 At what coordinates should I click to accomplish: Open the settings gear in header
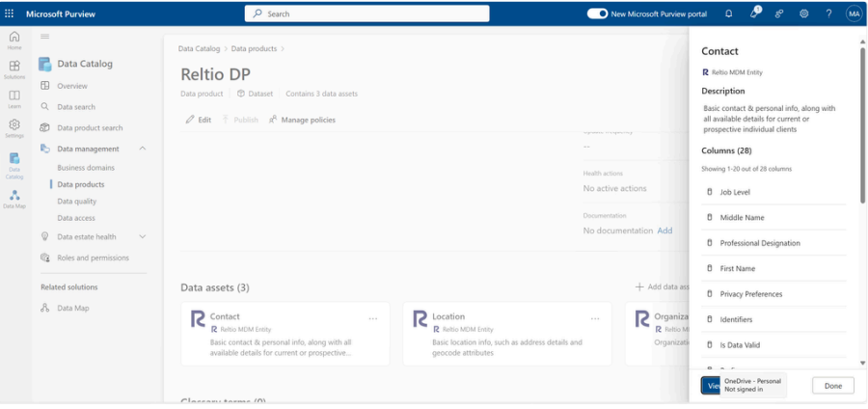tap(803, 14)
